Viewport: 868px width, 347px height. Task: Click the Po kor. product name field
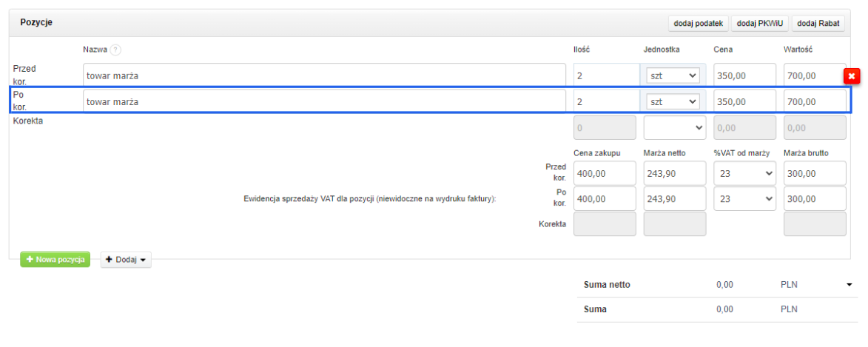click(324, 101)
